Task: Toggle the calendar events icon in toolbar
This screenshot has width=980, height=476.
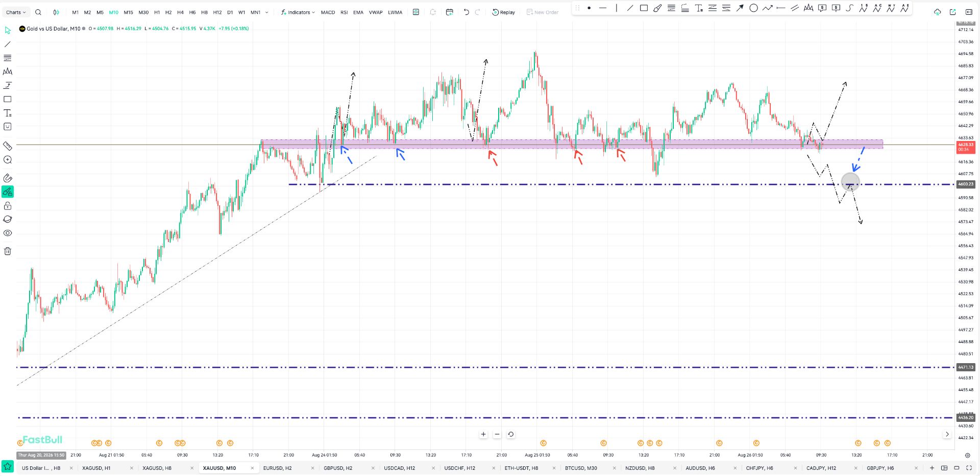Action: (449, 12)
